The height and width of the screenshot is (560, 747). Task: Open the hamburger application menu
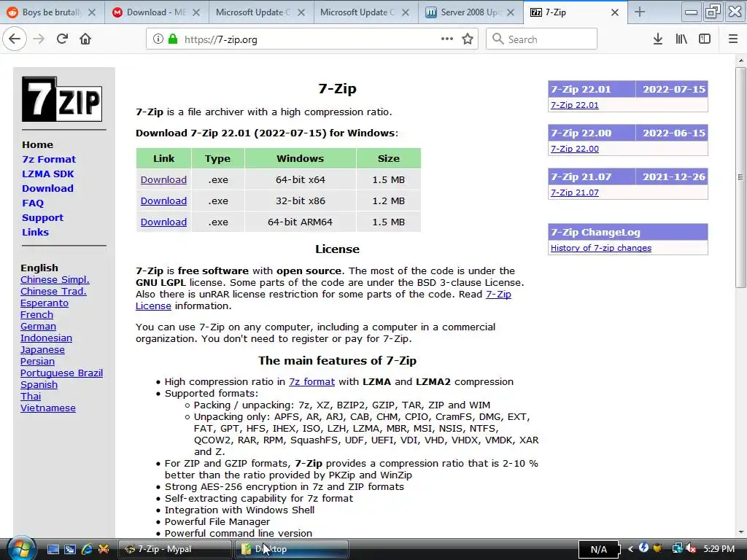click(x=733, y=39)
